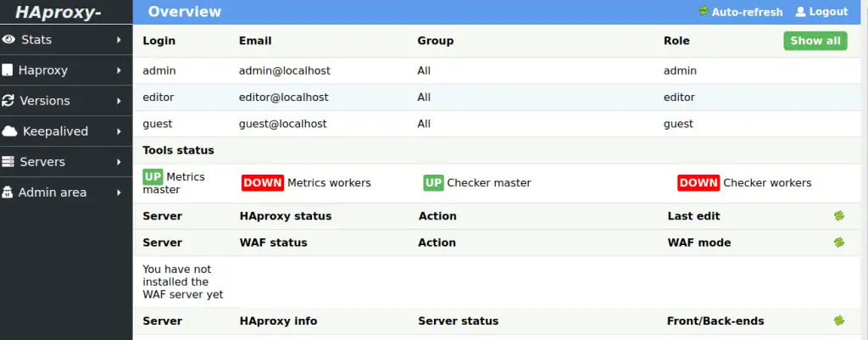The width and height of the screenshot is (868, 340).
Task: Click the Tools status heading
Action: [x=178, y=150]
